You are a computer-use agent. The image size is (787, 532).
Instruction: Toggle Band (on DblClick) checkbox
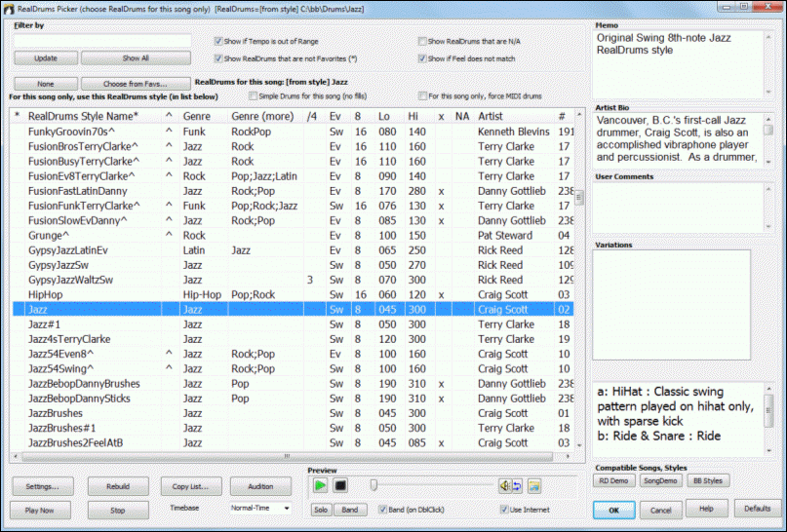point(383,510)
